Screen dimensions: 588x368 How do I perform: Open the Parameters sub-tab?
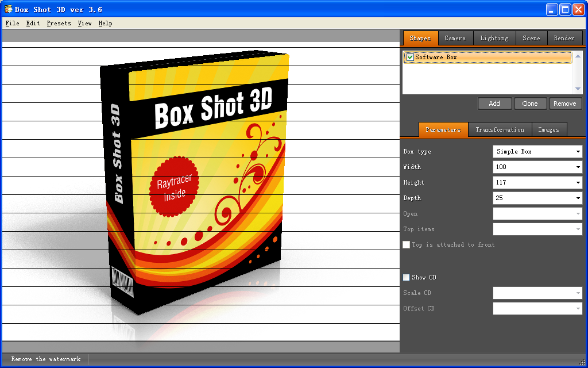[x=443, y=129]
